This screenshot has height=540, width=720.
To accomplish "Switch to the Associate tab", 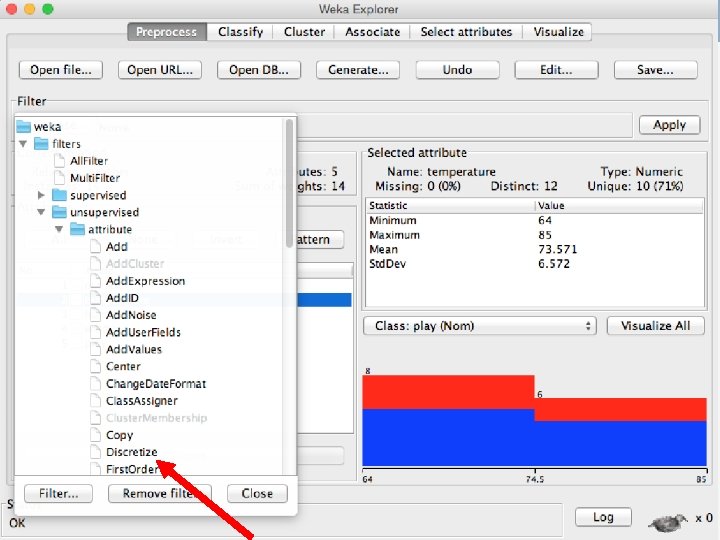I will (x=372, y=32).
